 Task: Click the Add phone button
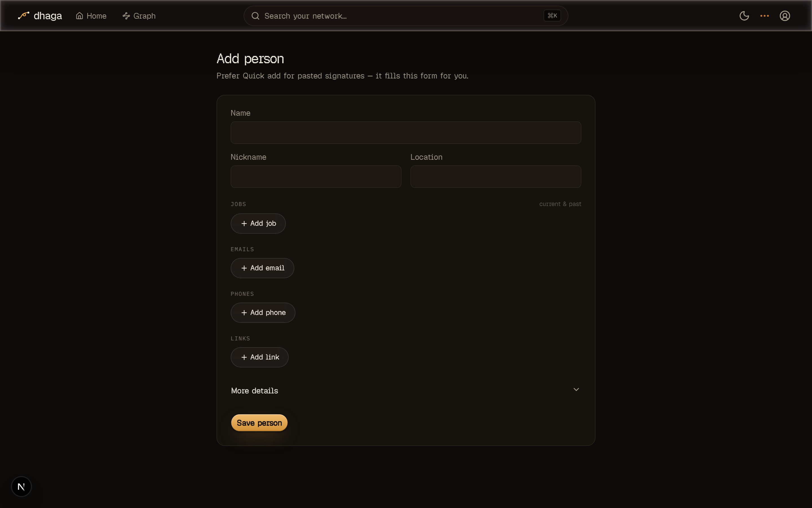pos(263,313)
